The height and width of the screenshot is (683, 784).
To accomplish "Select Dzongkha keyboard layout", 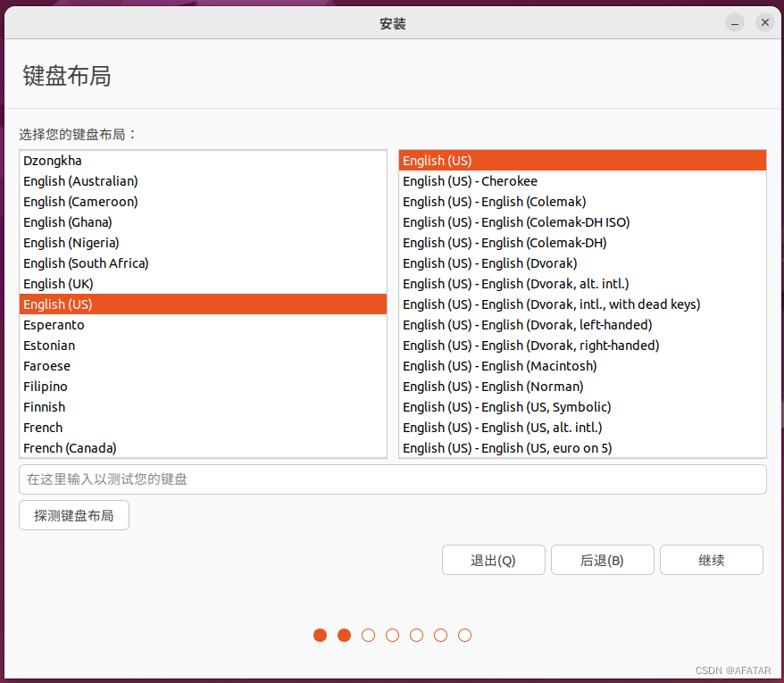I will click(x=203, y=161).
